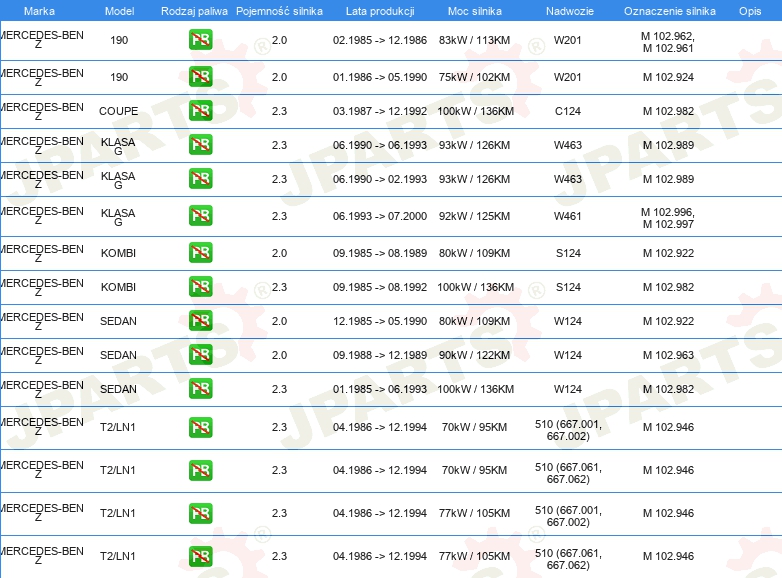Click fuel icon in the S124 2.0 row

point(200,253)
